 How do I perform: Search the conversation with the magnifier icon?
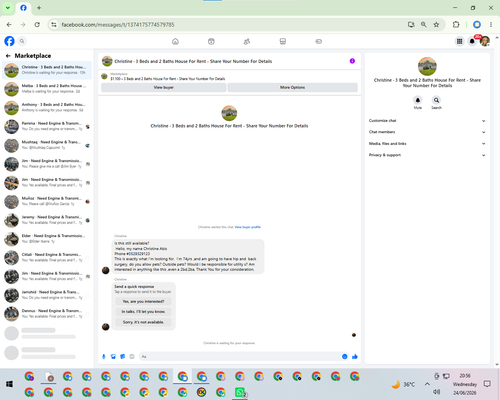pyautogui.click(x=436, y=100)
